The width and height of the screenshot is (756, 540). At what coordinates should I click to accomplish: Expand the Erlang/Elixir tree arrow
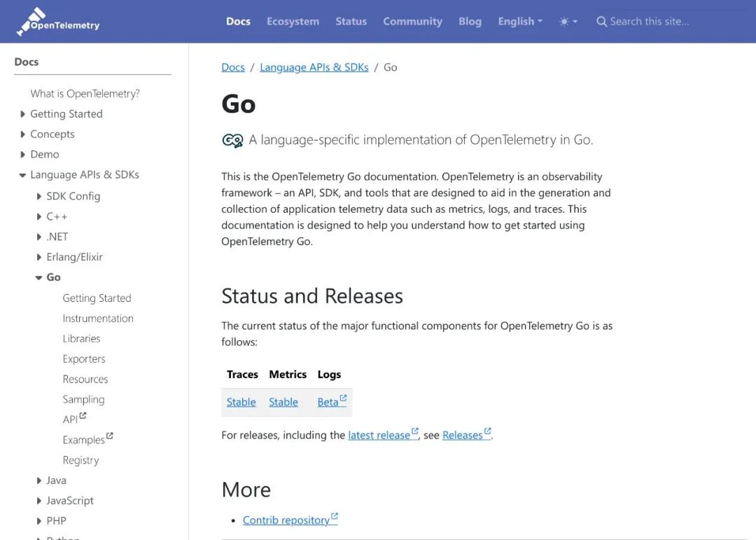[x=39, y=257]
